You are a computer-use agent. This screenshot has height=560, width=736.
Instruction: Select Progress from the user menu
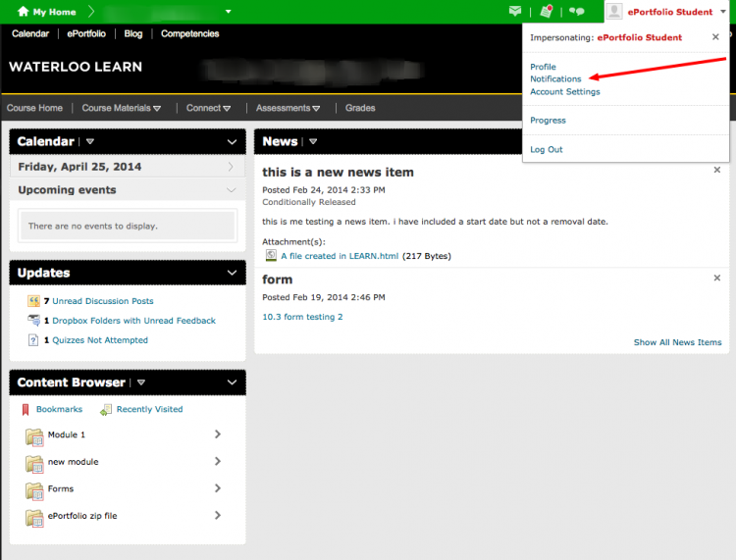pos(548,120)
